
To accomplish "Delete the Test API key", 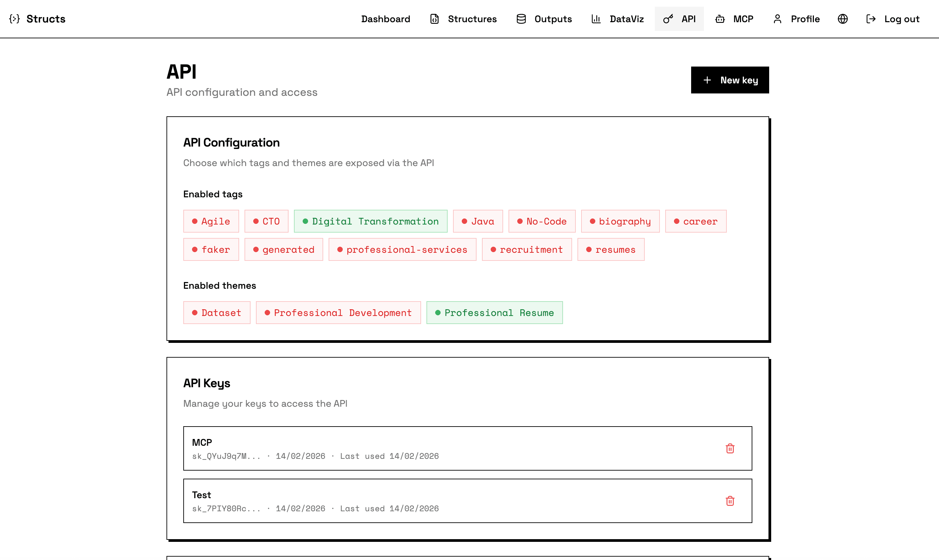I will [730, 501].
